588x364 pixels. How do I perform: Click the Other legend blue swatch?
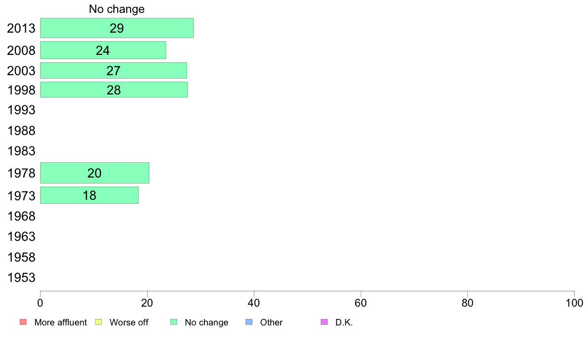tap(249, 322)
